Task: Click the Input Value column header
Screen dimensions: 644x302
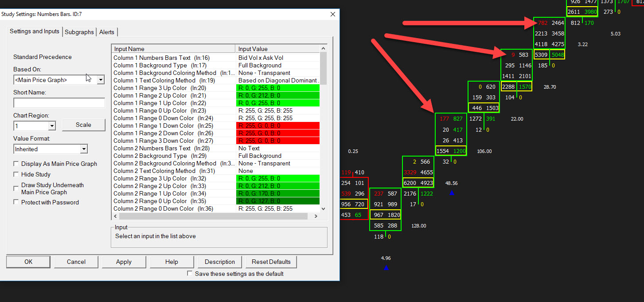Action: coord(277,49)
